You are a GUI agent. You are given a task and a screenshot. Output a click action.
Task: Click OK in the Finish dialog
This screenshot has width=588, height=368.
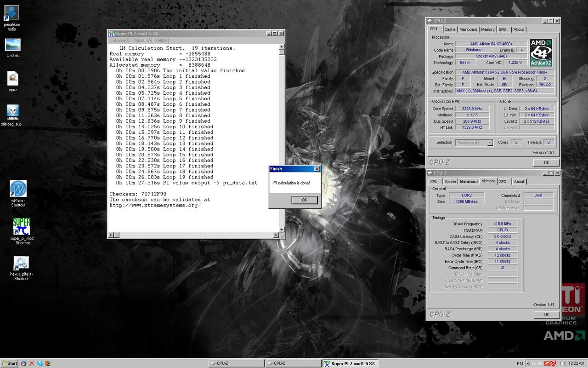pyautogui.click(x=304, y=200)
